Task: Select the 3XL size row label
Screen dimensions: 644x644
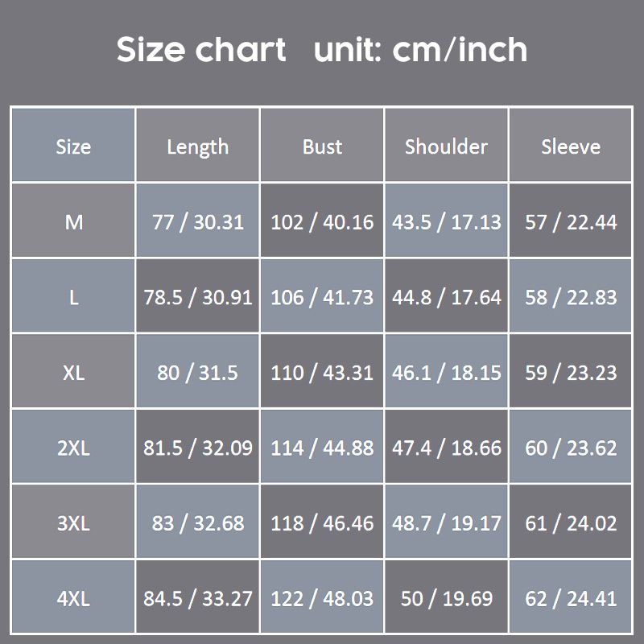Action: coord(73,523)
